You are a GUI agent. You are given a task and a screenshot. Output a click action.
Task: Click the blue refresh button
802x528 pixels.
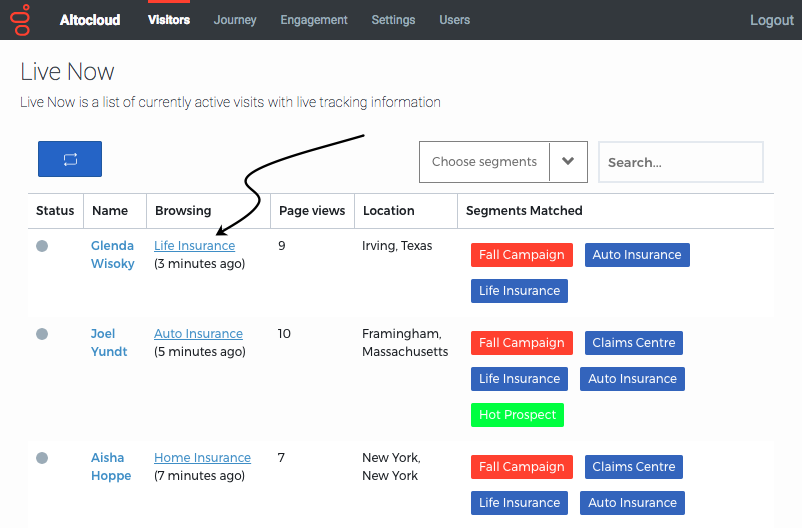(x=70, y=159)
